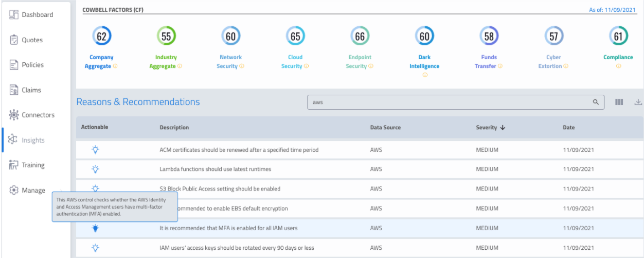The width and height of the screenshot is (644, 258).
Task: Click the Network Security score ring 60
Action: (231, 37)
